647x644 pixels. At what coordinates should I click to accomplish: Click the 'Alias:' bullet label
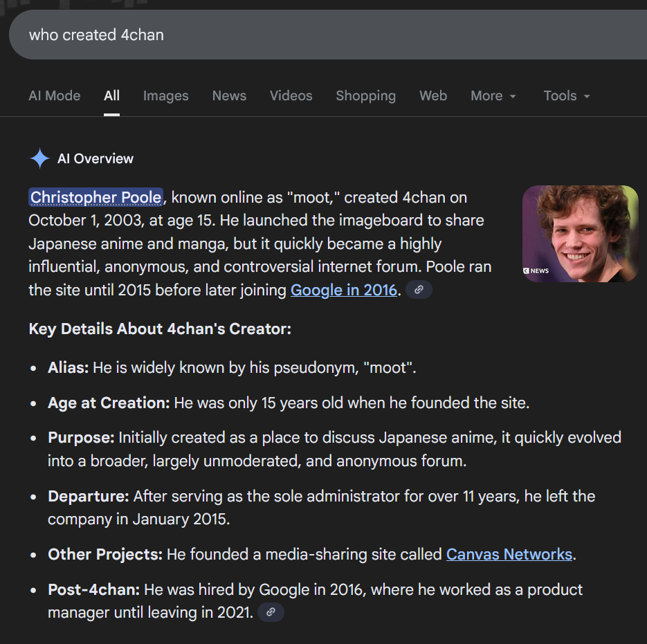point(68,367)
